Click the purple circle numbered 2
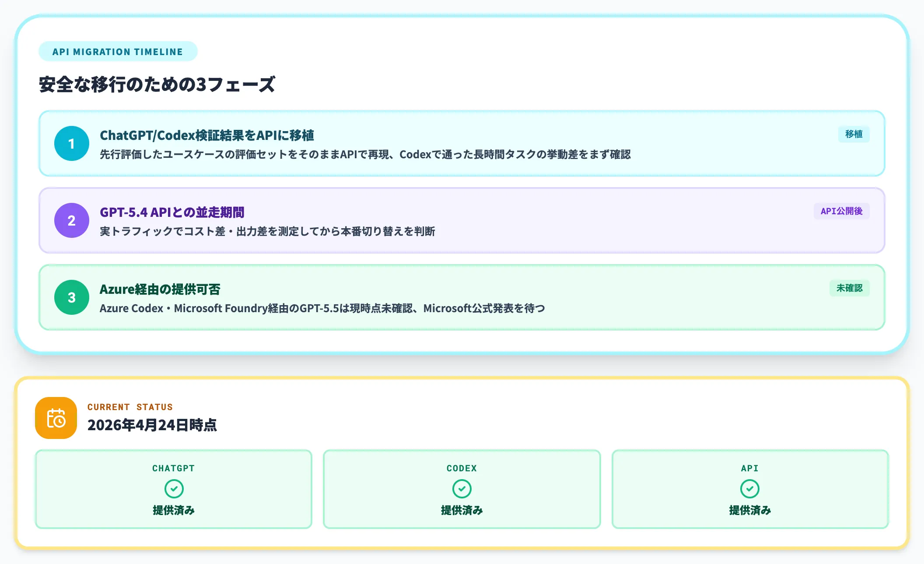Image resolution: width=924 pixels, height=564 pixels. point(72,220)
